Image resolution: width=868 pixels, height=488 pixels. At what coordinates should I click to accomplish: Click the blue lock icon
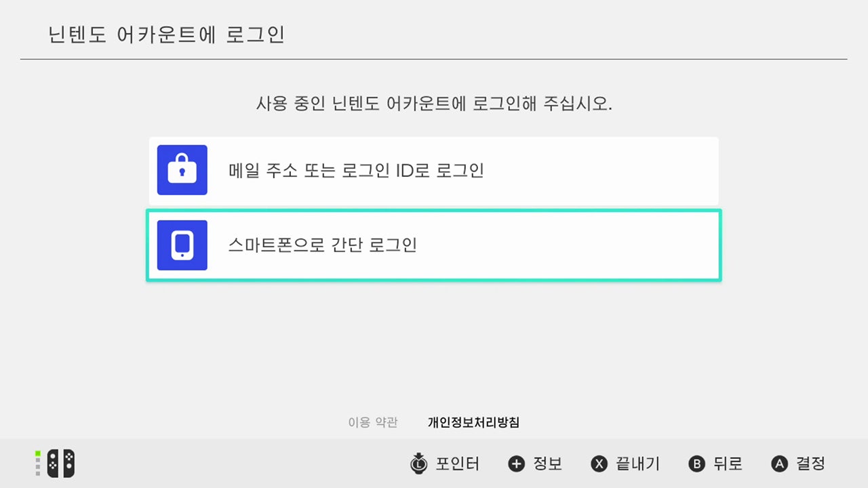point(182,170)
